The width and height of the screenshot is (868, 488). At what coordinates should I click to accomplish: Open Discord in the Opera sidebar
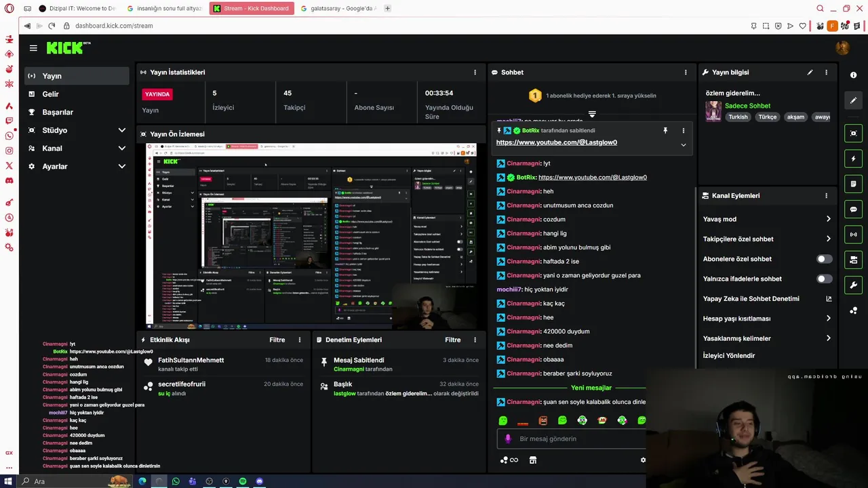coord(9,181)
